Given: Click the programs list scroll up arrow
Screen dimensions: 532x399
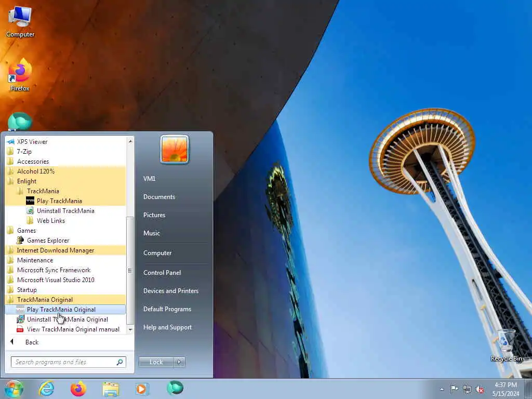Looking at the screenshot, I should [x=130, y=141].
